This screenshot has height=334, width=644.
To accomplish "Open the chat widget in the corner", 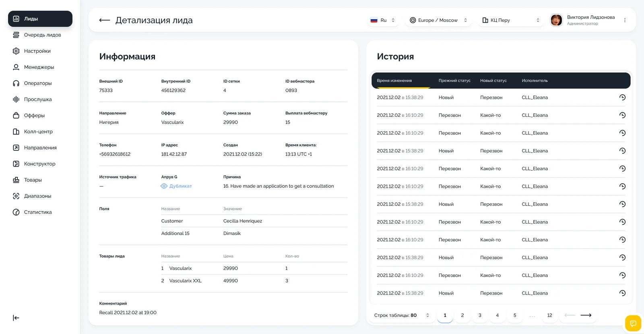I will [x=633, y=323].
